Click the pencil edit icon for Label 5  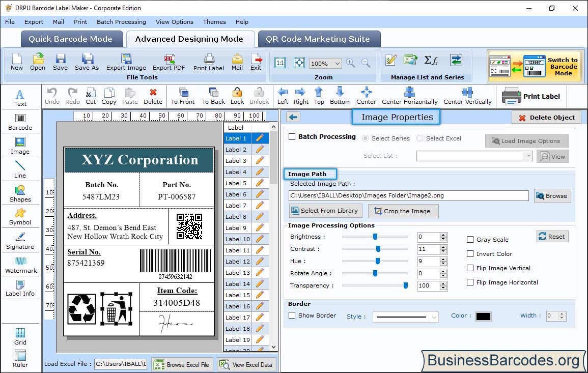pos(260,183)
